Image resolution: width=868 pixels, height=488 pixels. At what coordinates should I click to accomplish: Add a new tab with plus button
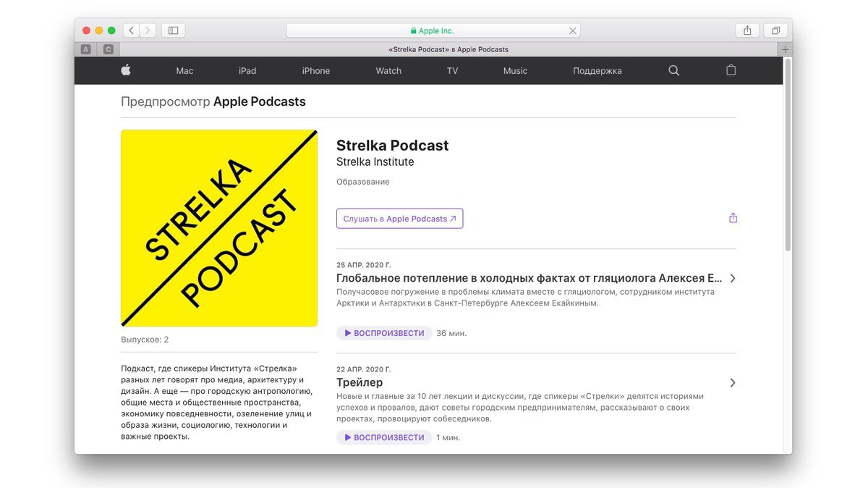click(x=785, y=49)
